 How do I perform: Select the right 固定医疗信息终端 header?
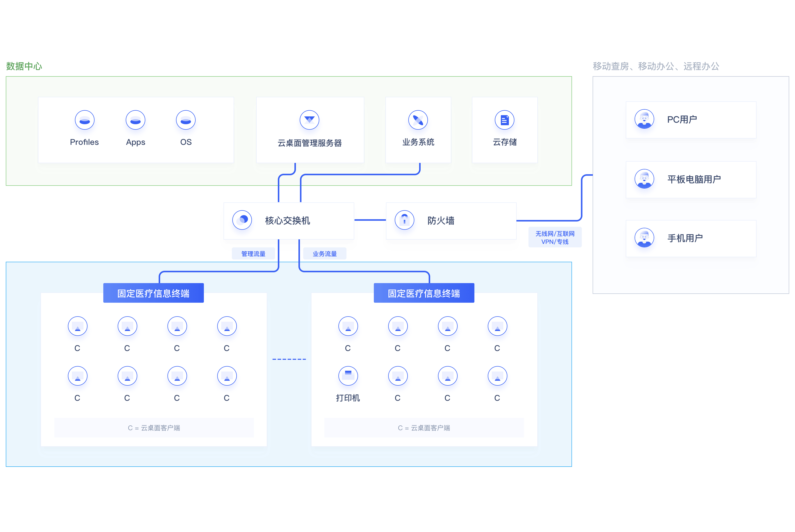(x=424, y=293)
